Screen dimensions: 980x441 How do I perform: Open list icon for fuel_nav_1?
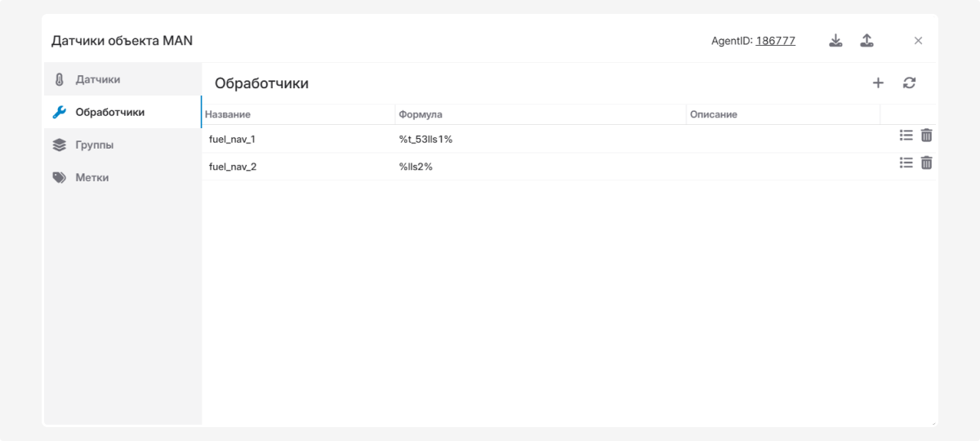(906, 136)
